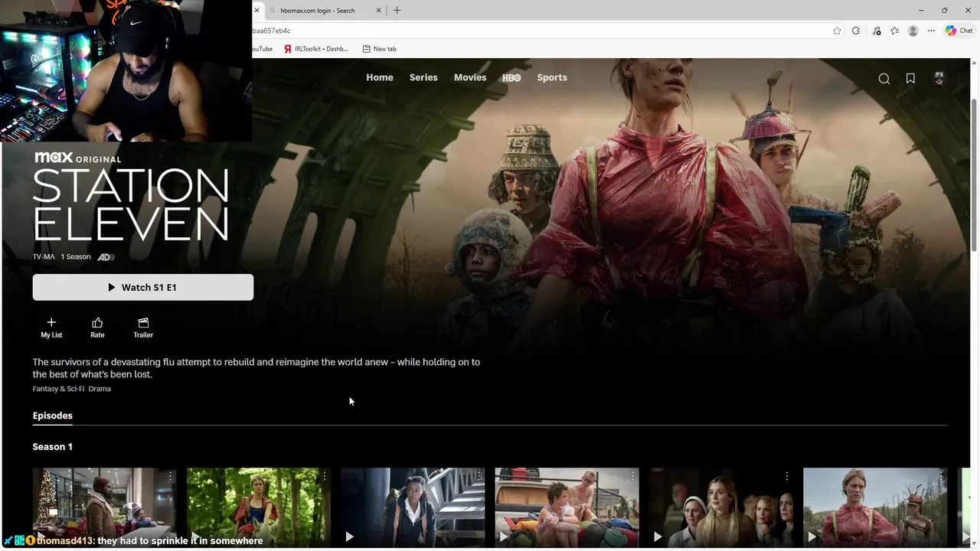Screen dimensions: 980x551
Task: Go to Home in Max navigation
Action: point(380,77)
